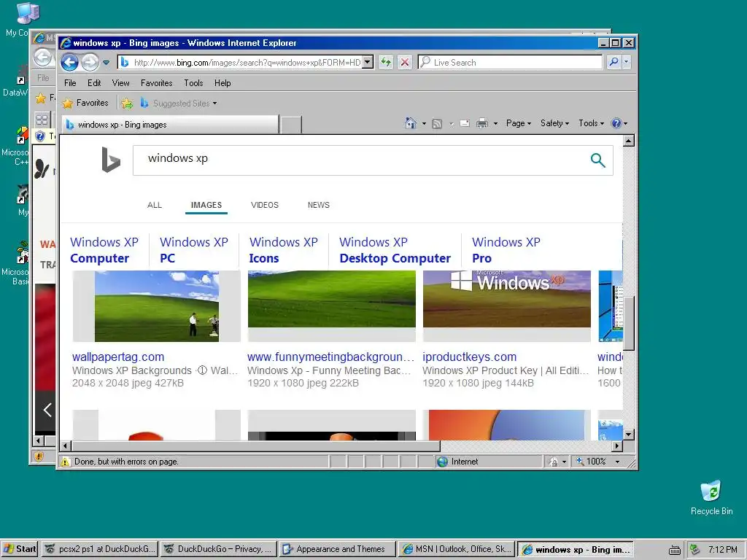
Task: Open the wallpapertag.com Bliss thumbnail
Action: point(157,306)
